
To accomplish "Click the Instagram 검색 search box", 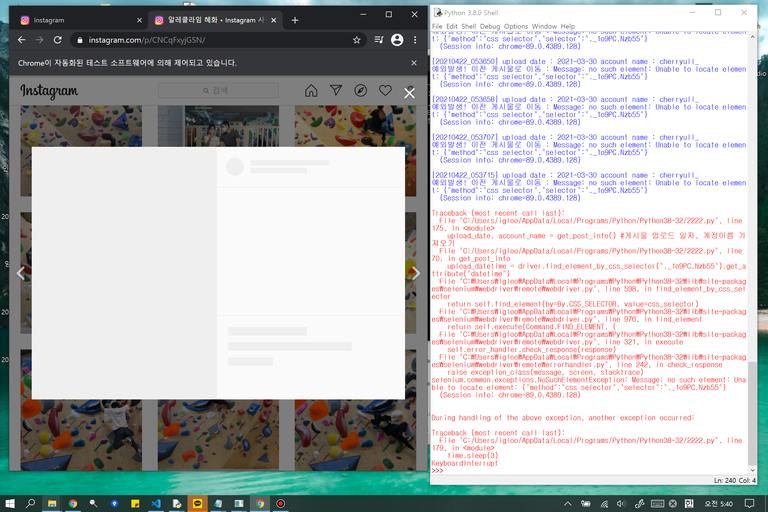I will coord(218,91).
